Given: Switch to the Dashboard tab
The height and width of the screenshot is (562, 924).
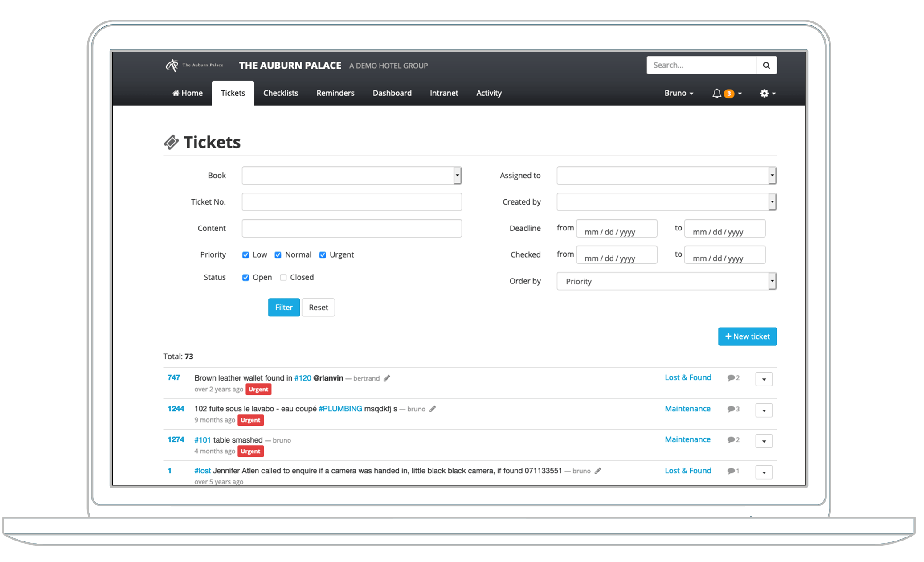Looking at the screenshot, I should tap(392, 93).
